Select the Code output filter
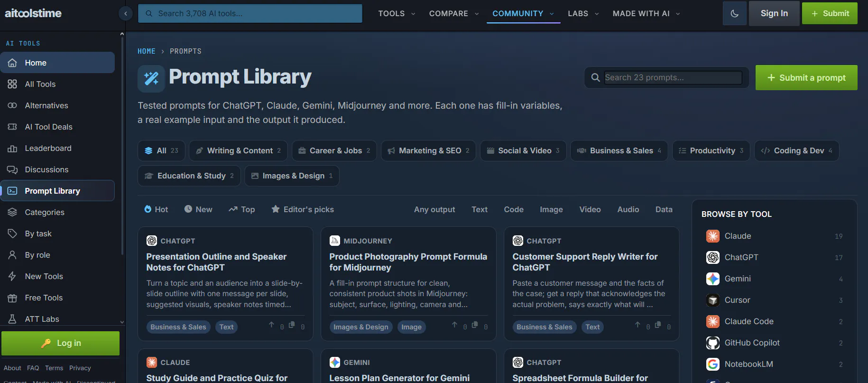Viewport: 868px width, 383px height. [514, 209]
